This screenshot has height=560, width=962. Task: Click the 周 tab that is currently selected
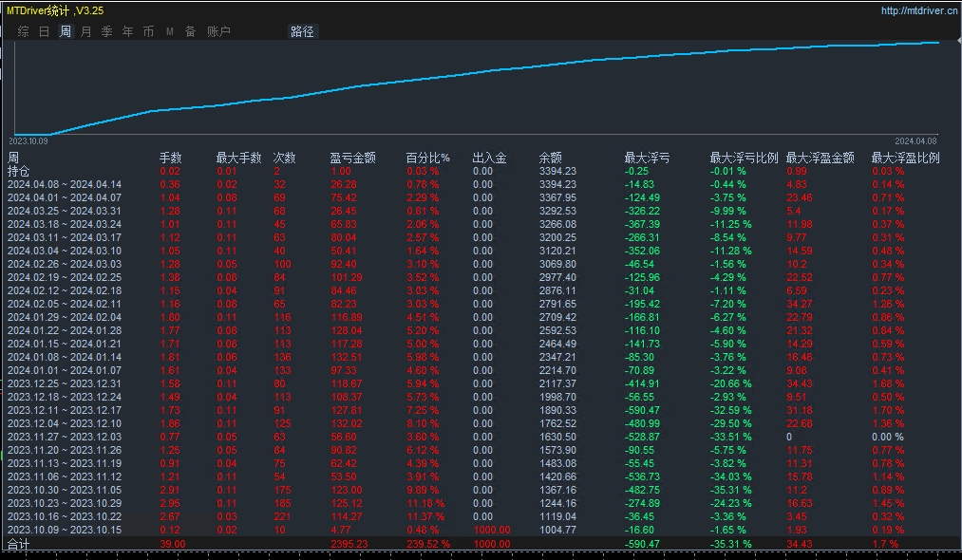65,31
